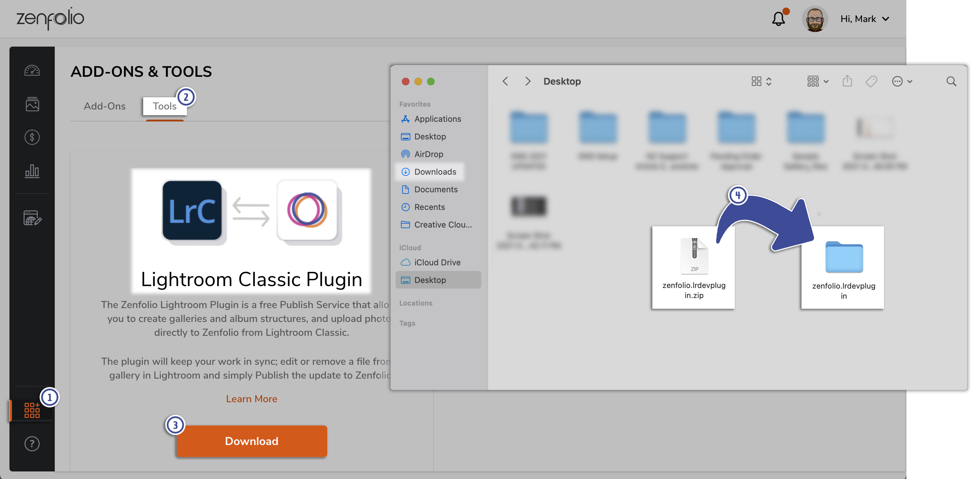
Task: Open the photos gallery sidebar icon
Action: point(32,104)
